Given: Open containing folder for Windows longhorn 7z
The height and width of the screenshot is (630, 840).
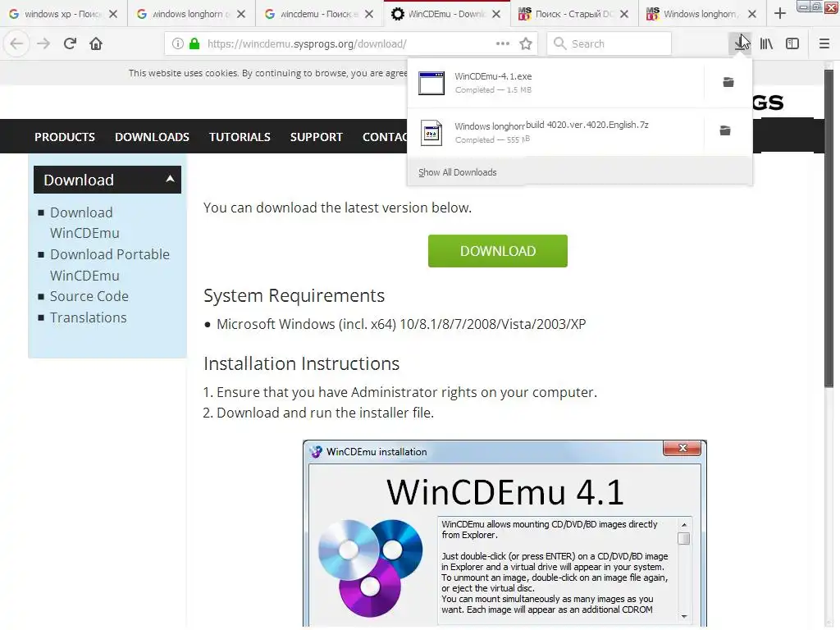Looking at the screenshot, I should [725, 130].
